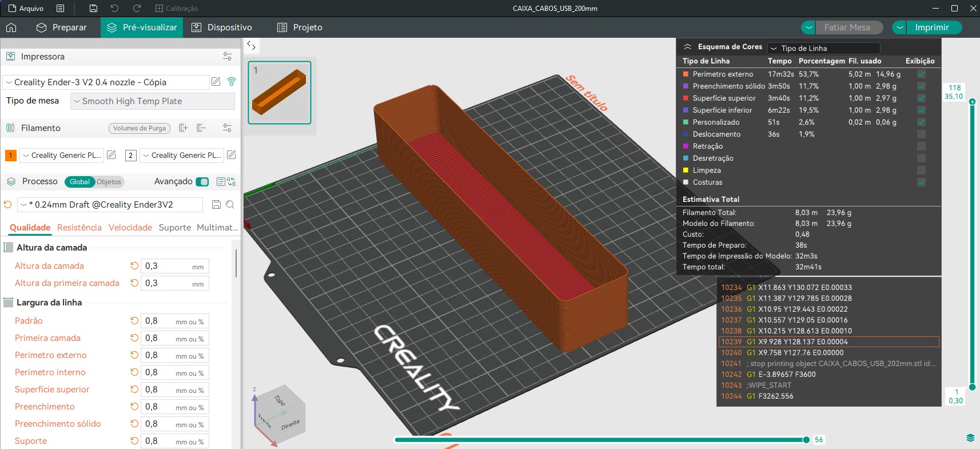Open the Smooth High Temp Plate dropdown
Viewport: 980px width, 449px height.
152,101
